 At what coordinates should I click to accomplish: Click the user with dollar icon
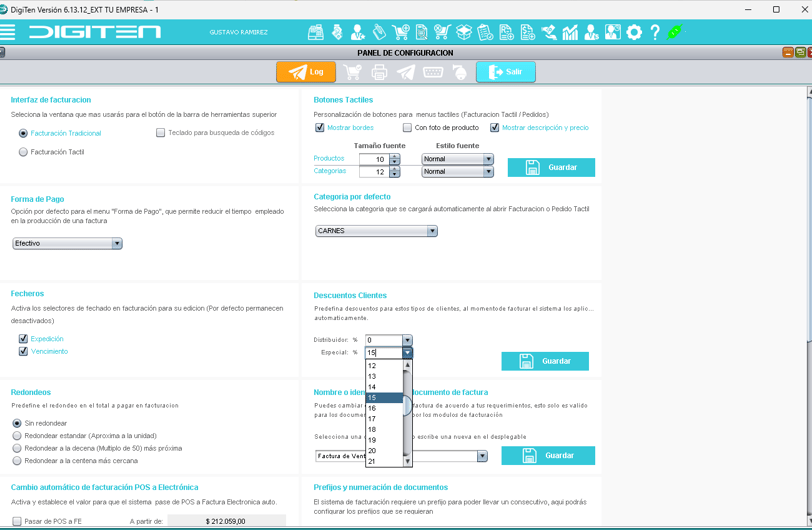coord(591,32)
